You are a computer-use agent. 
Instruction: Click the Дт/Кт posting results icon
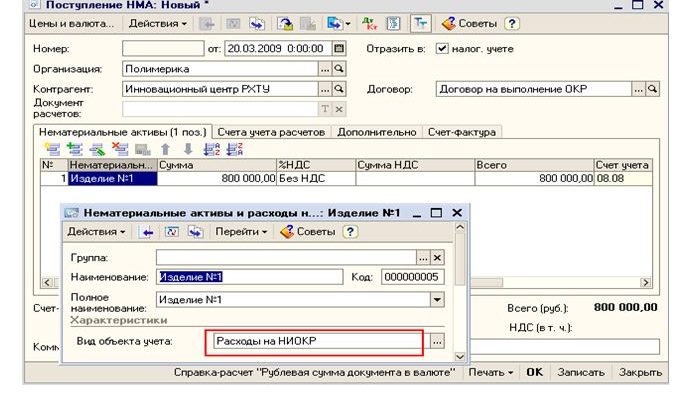coord(370,22)
